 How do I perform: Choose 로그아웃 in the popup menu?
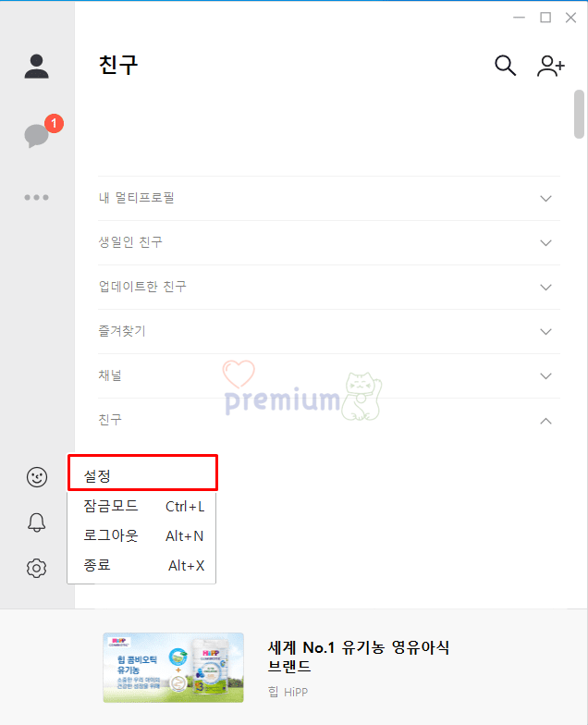[142, 536]
